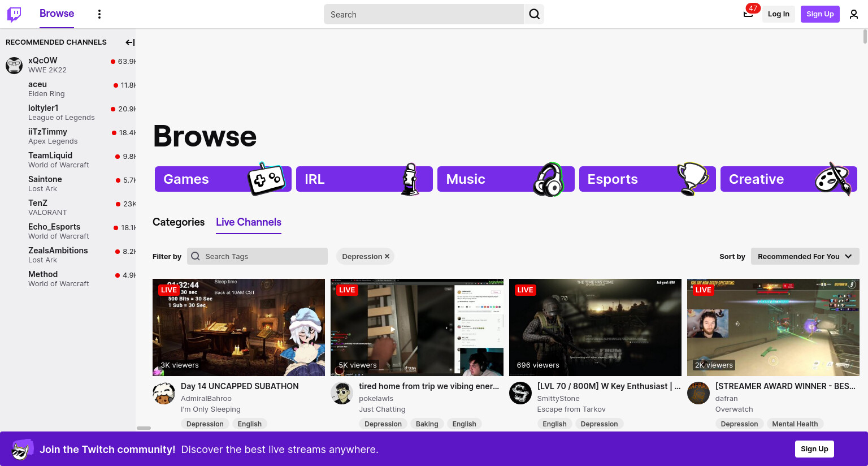This screenshot has height=466, width=868.
Task: Open the Music category banner
Action: [506, 179]
